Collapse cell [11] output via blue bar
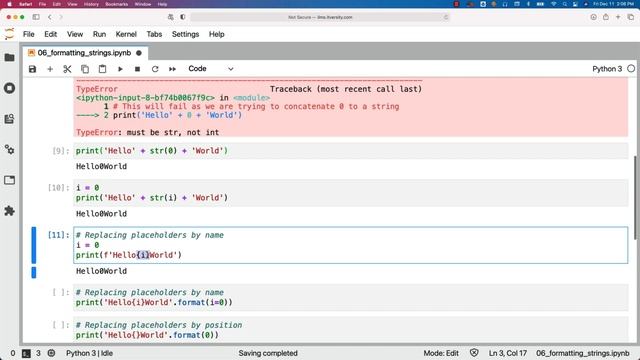This screenshot has width=640, height=360. (34, 272)
